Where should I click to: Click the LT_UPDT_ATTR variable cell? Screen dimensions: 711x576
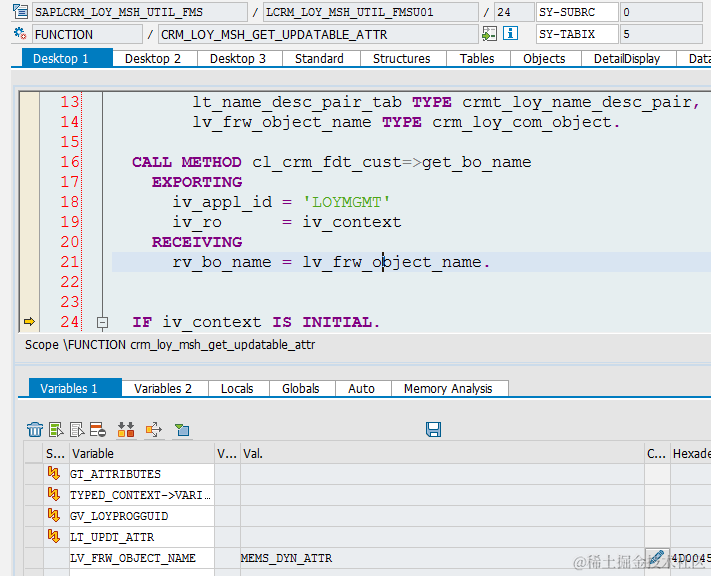coord(141,537)
